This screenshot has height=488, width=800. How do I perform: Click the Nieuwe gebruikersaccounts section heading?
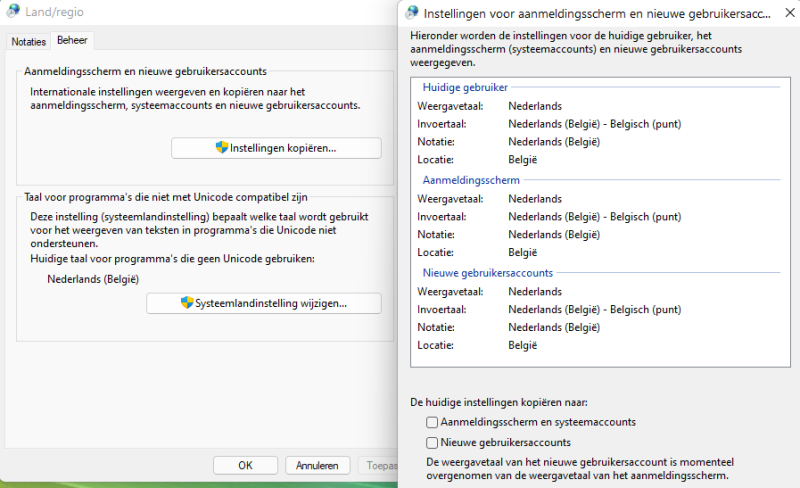coord(488,272)
